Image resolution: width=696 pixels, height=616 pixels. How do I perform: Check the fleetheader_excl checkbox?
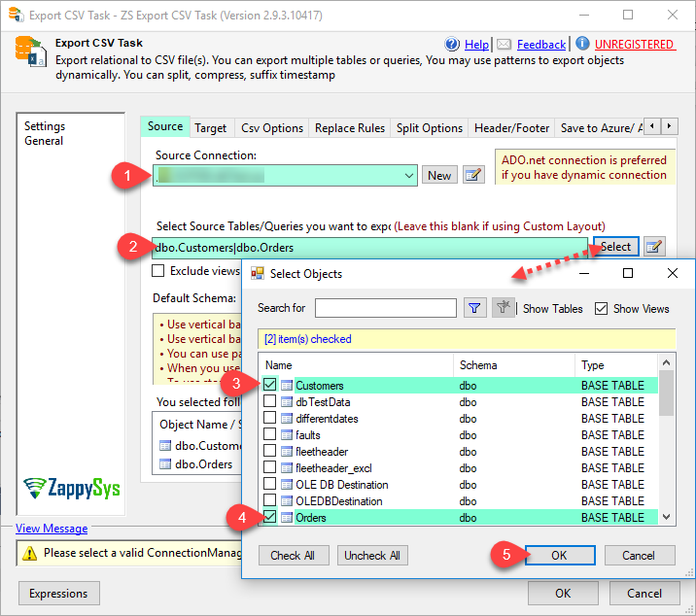point(270,467)
